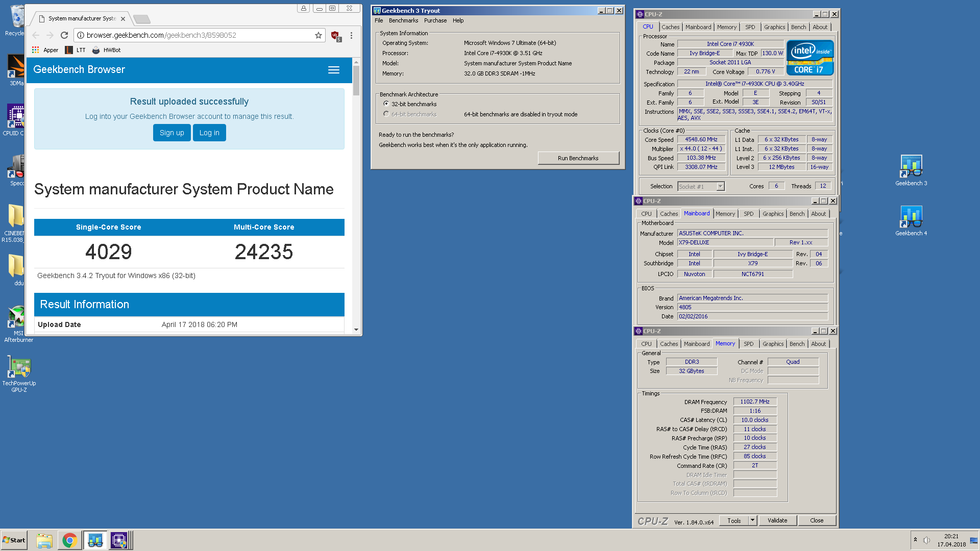Click the DRAM Frequency value 1102.7 MHz
Image resolution: width=980 pixels, height=551 pixels.
click(x=755, y=402)
